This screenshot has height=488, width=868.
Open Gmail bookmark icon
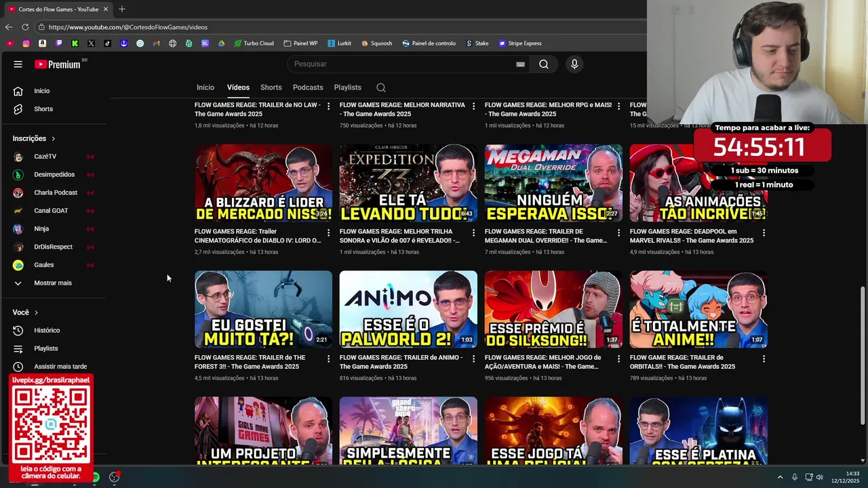pos(156,43)
